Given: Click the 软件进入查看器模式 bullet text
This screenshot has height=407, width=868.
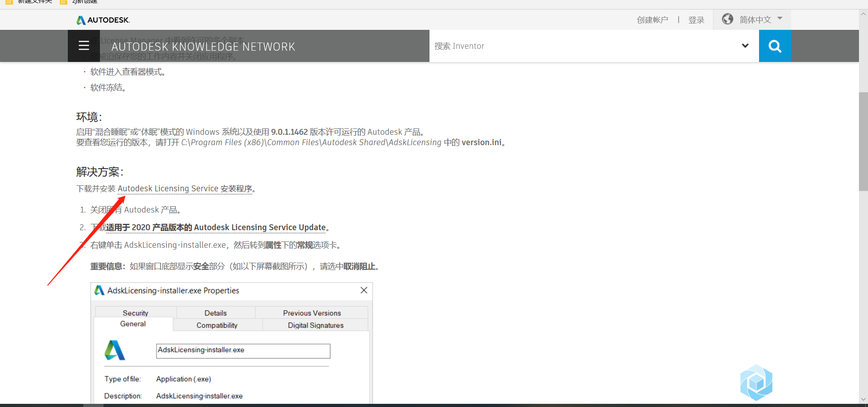Looking at the screenshot, I should (x=128, y=72).
